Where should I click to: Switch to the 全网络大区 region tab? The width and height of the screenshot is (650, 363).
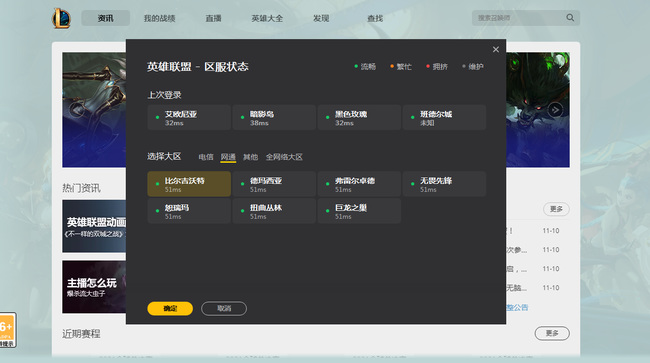click(x=284, y=157)
